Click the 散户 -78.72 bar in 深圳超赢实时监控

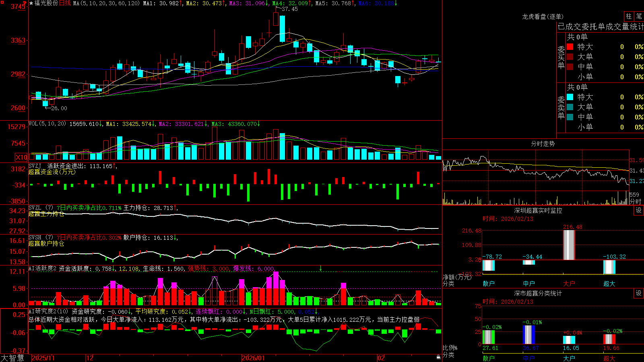coord(488,265)
